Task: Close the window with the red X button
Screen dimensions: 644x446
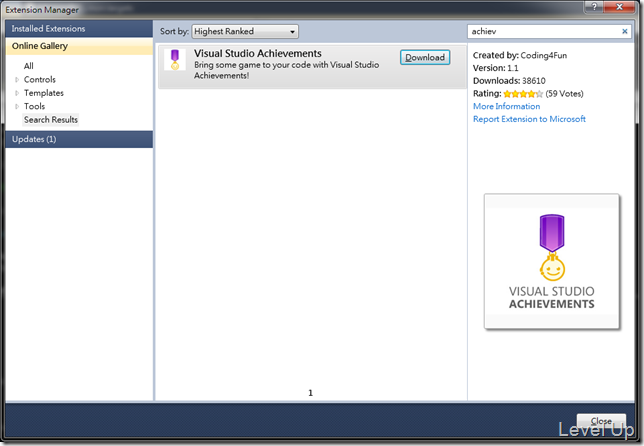Action: [x=620, y=7]
